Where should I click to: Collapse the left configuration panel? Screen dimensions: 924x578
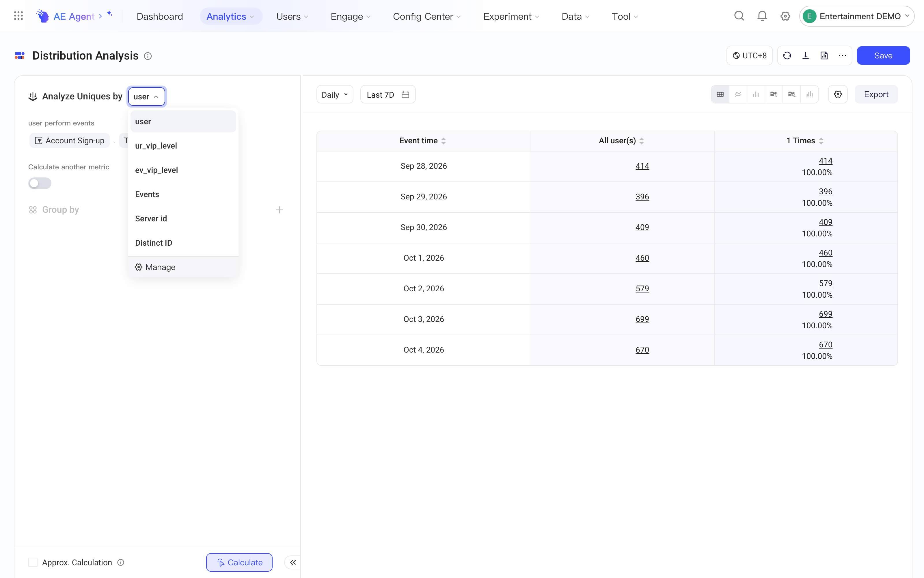[293, 562]
